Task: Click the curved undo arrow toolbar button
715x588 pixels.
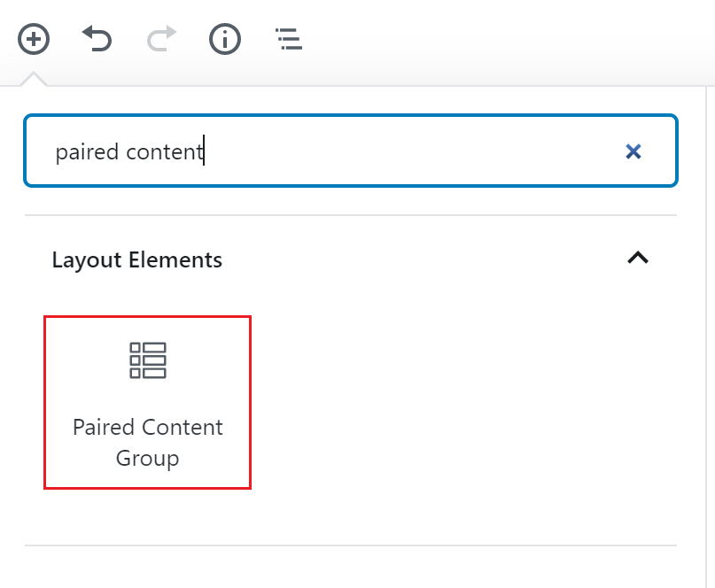Action: (x=97, y=39)
